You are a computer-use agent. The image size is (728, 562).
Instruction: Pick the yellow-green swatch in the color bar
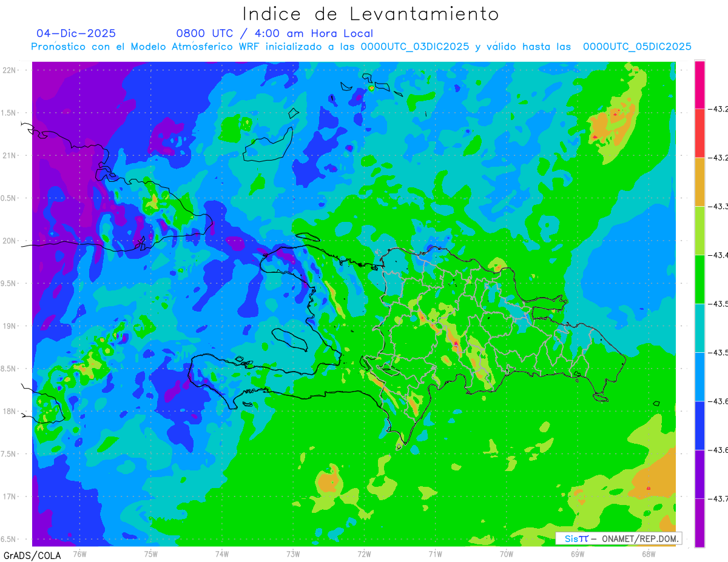pyautogui.click(x=699, y=230)
